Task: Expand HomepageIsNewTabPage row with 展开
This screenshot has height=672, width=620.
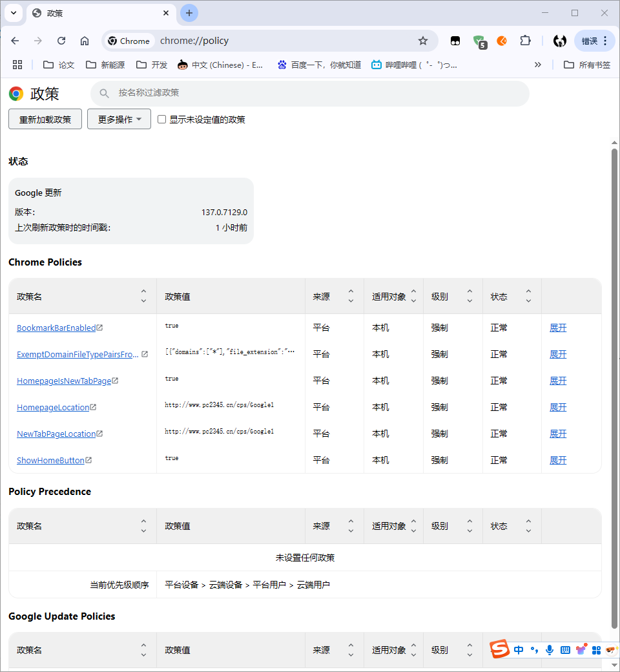Action: pos(558,381)
